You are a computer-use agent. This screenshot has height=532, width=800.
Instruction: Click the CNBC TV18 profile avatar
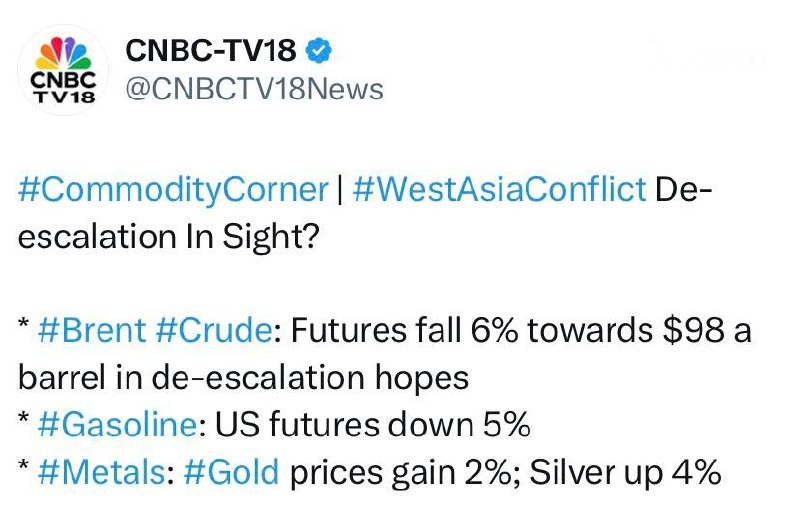(64, 70)
